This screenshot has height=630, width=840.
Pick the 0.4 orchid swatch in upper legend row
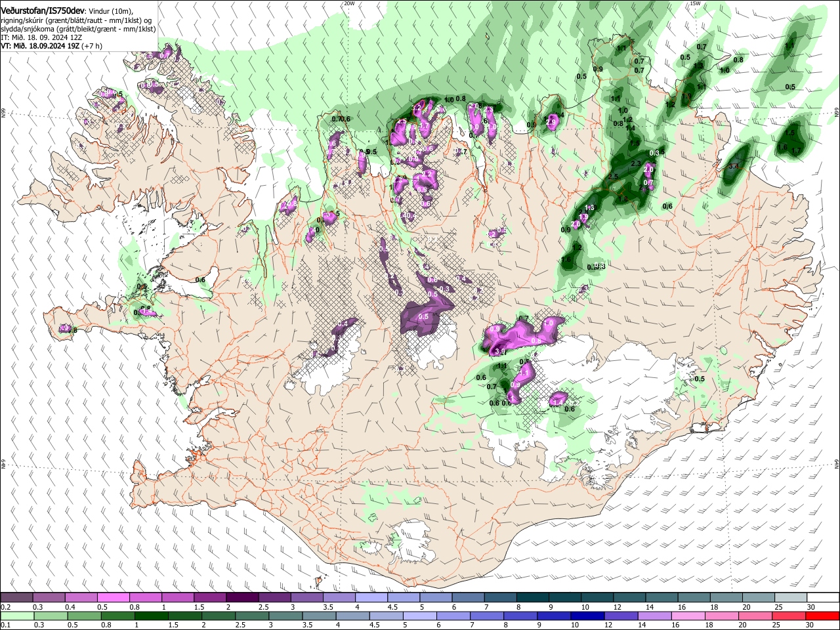(x=81, y=598)
